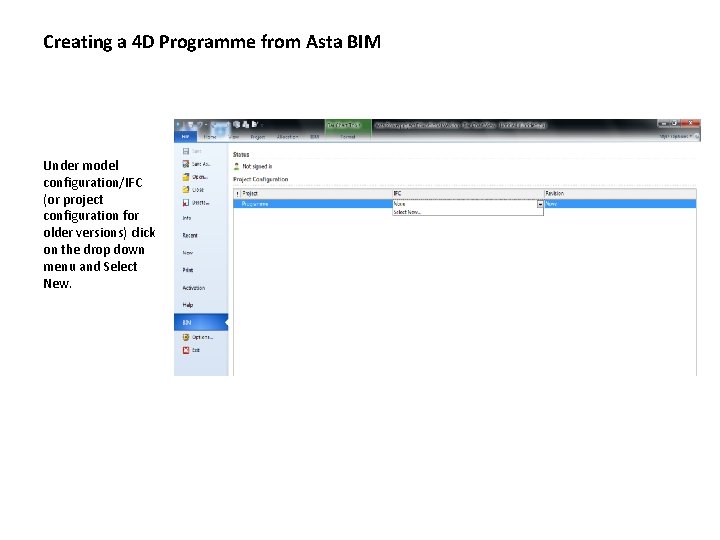Select the highlighted BIM backstage section

click(201, 322)
